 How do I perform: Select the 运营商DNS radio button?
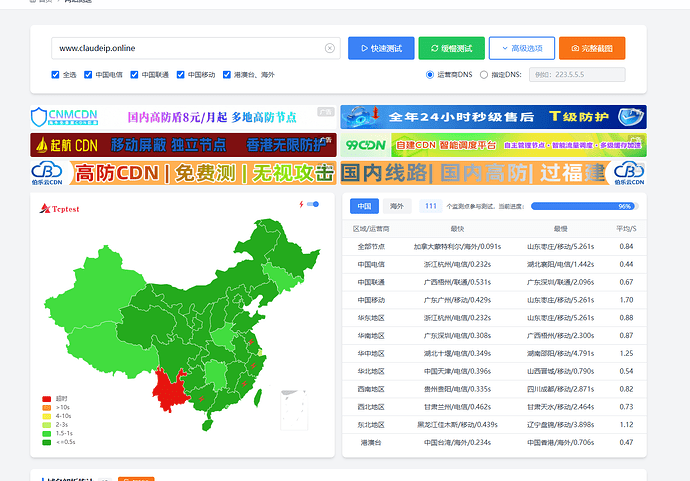[430, 75]
